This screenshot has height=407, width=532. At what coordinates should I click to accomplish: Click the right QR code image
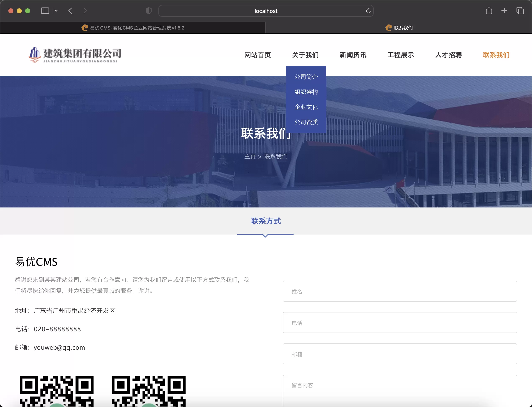(149, 391)
